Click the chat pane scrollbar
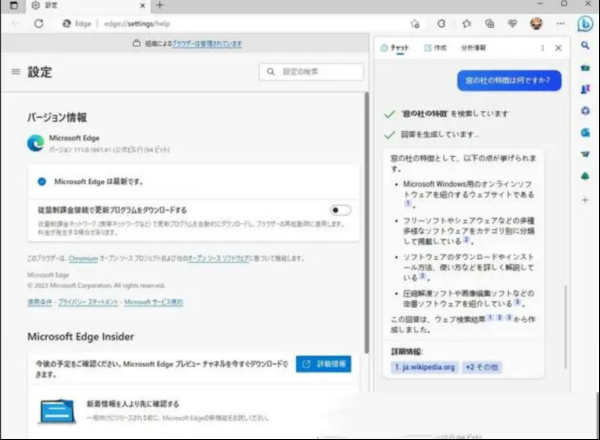This screenshot has width=600, height=440. click(x=565, y=327)
